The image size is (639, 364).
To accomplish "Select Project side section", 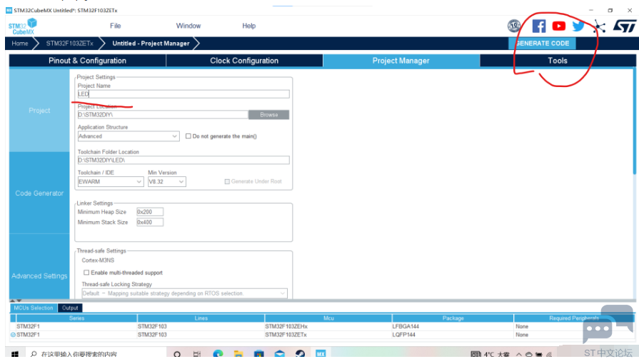I will [x=39, y=111].
